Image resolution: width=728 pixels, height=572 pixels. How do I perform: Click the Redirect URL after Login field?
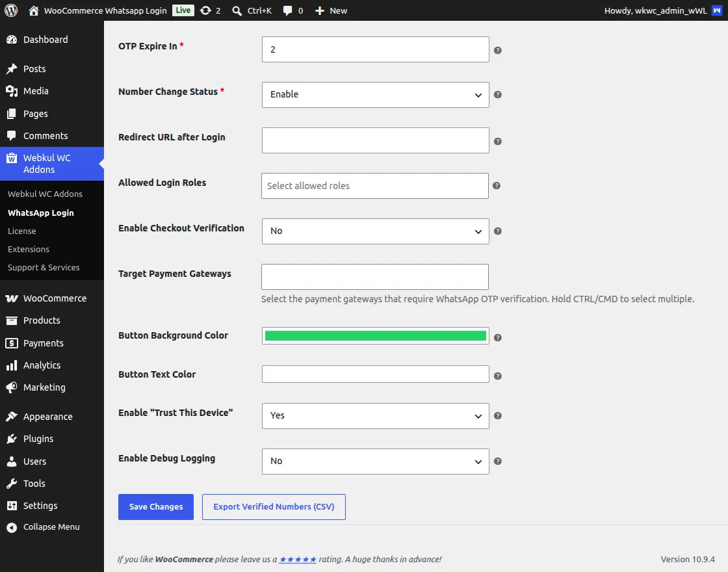pos(375,140)
